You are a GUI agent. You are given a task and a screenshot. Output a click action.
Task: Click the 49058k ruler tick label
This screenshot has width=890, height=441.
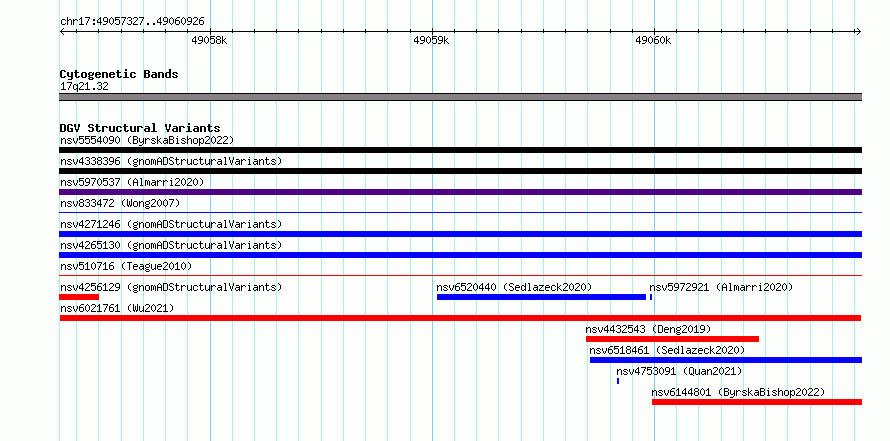209,40
